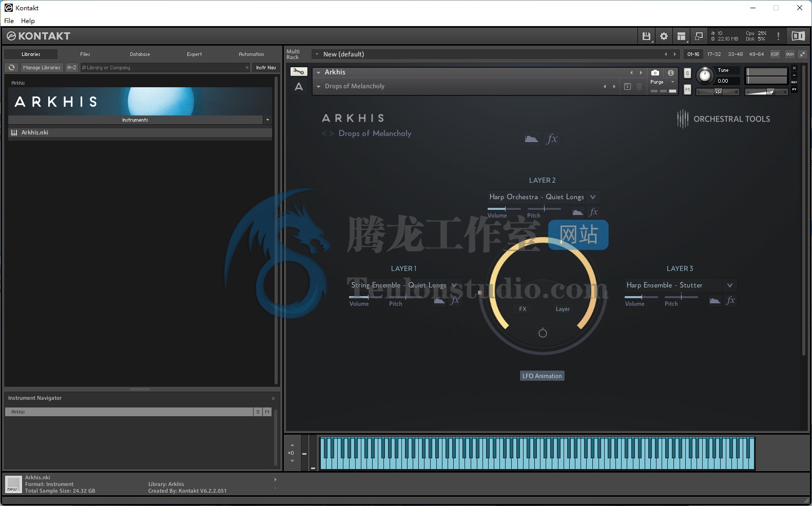Save the Drops of Melancholy snapshot icon

(x=627, y=86)
